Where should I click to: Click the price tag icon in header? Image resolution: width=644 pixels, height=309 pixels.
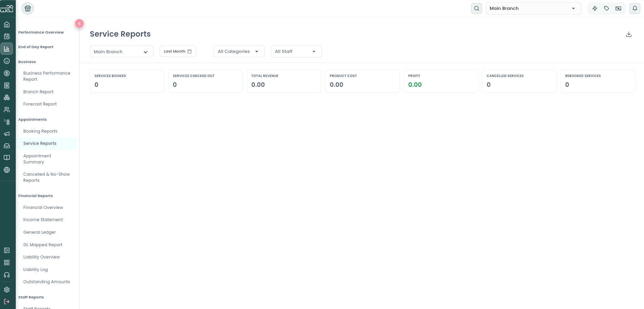pos(607,8)
